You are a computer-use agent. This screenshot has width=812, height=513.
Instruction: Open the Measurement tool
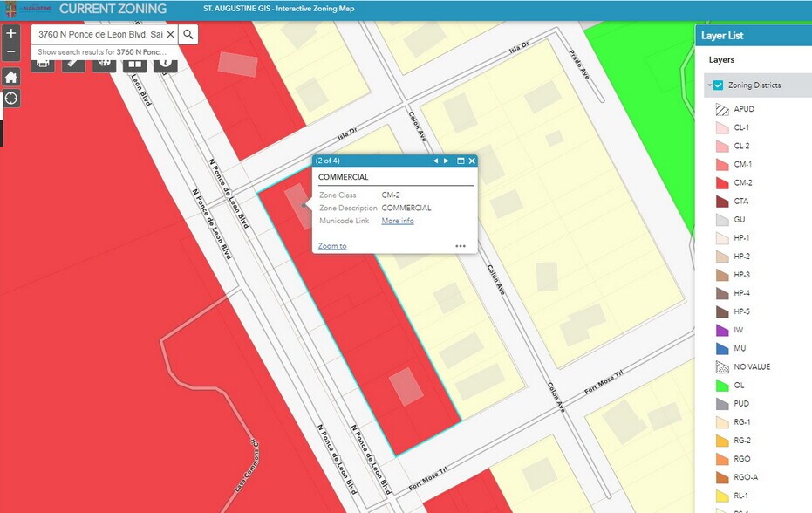[x=73, y=64]
